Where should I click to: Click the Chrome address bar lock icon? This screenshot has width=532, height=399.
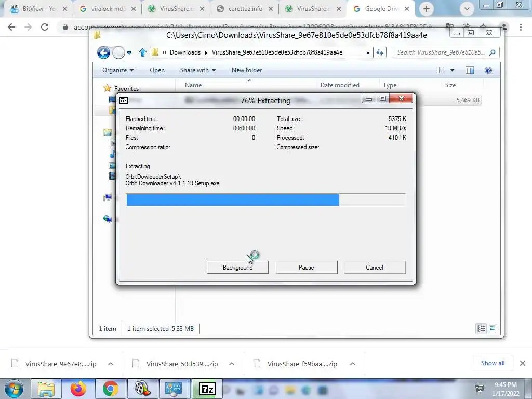pos(65,27)
